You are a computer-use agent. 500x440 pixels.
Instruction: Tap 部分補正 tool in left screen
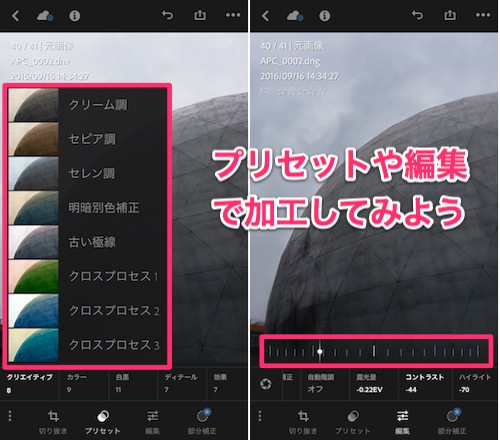click(202, 421)
